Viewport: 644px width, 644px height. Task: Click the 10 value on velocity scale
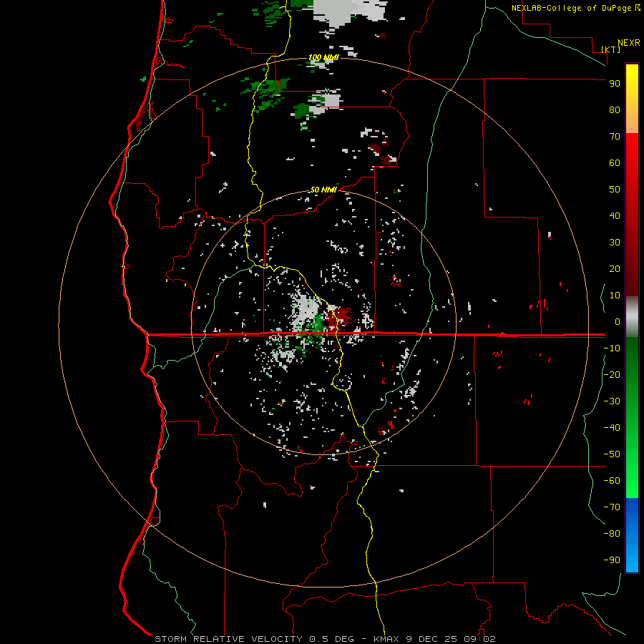coord(615,296)
